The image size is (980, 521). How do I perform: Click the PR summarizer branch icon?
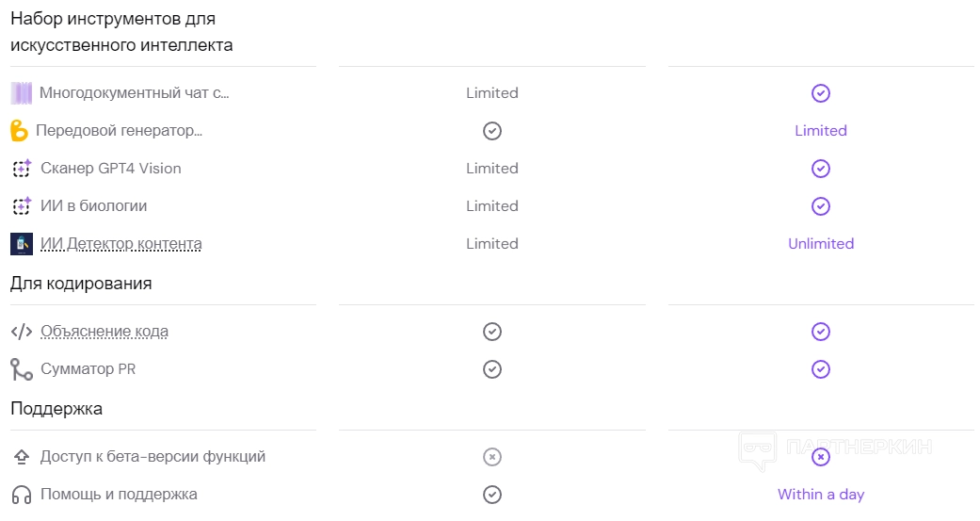(22, 369)
